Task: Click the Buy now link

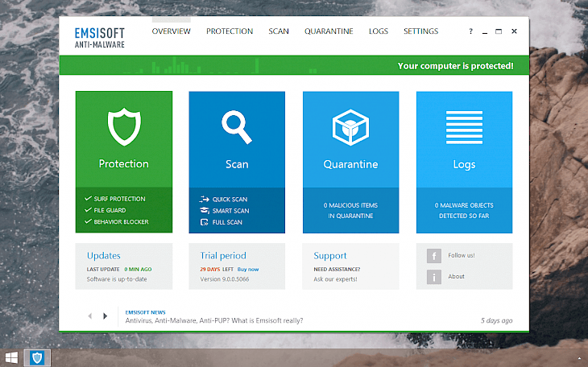Action: tap(248, 269)
